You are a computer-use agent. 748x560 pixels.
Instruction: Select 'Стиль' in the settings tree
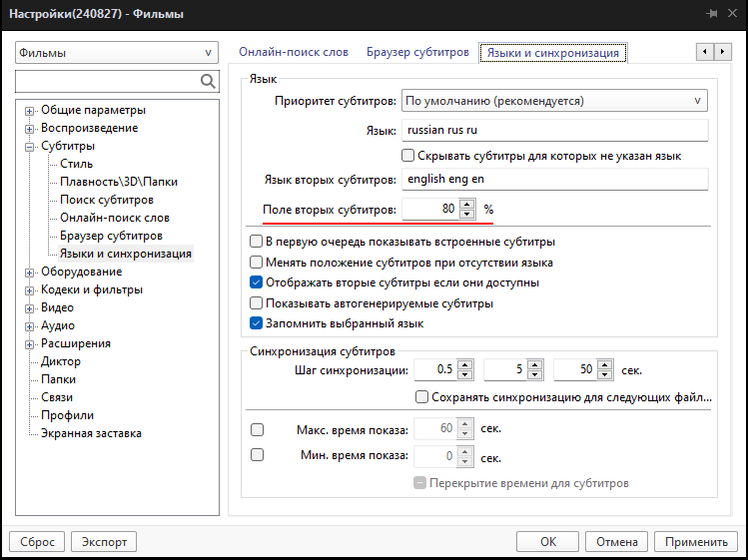click(77, 164)
